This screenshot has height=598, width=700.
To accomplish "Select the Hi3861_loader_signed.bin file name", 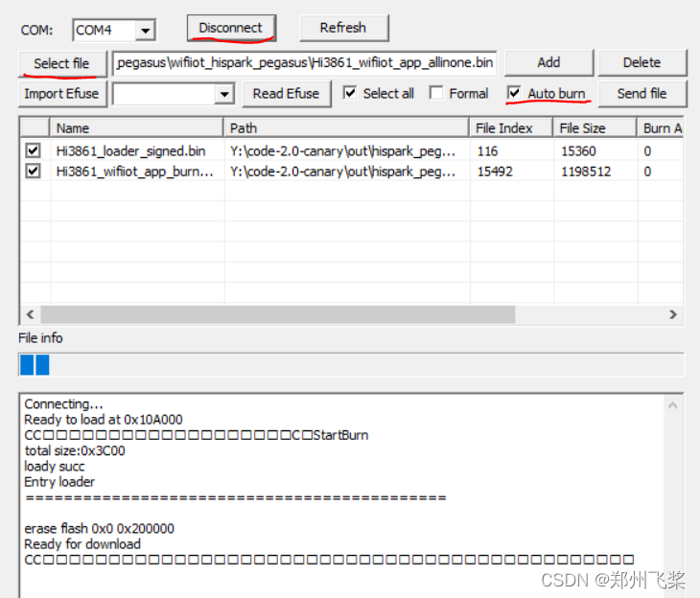I will click(x=130, y=151).
